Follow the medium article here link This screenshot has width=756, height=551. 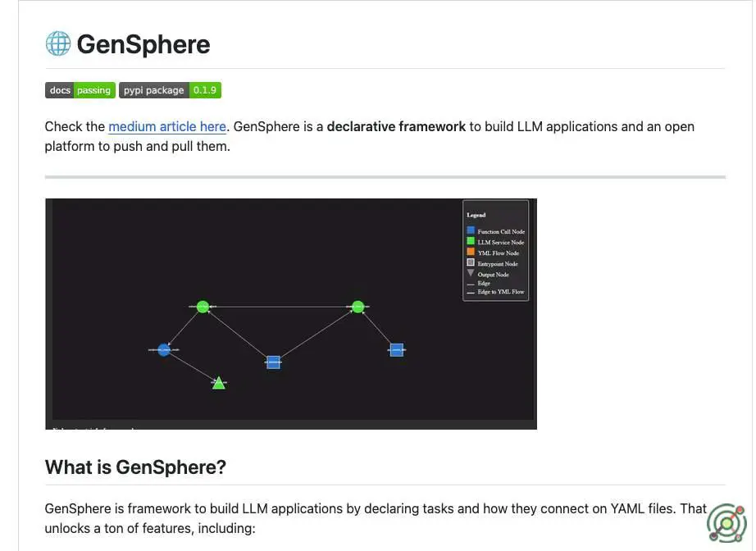(167, 127)
